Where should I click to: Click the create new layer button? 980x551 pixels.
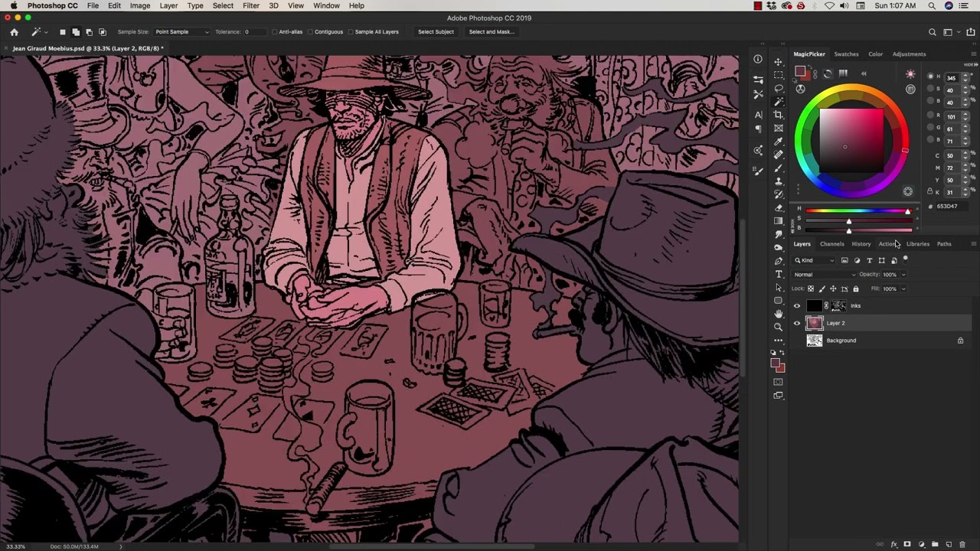point(949,545)
